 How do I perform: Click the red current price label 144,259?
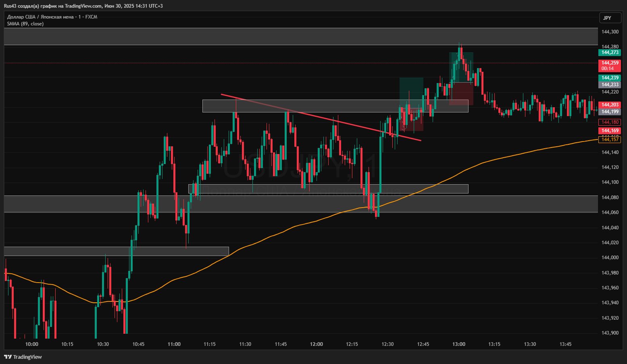click(610, 65)
